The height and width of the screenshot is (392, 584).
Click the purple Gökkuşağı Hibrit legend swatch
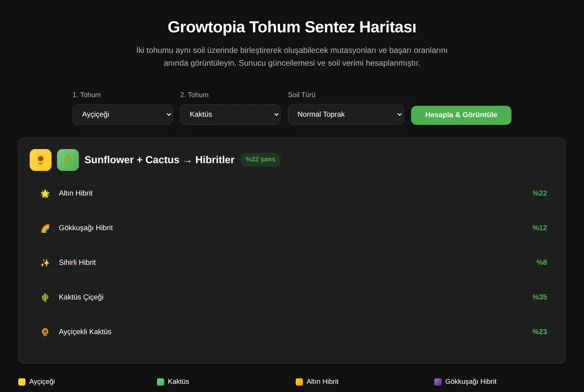(x=438, y=382)
